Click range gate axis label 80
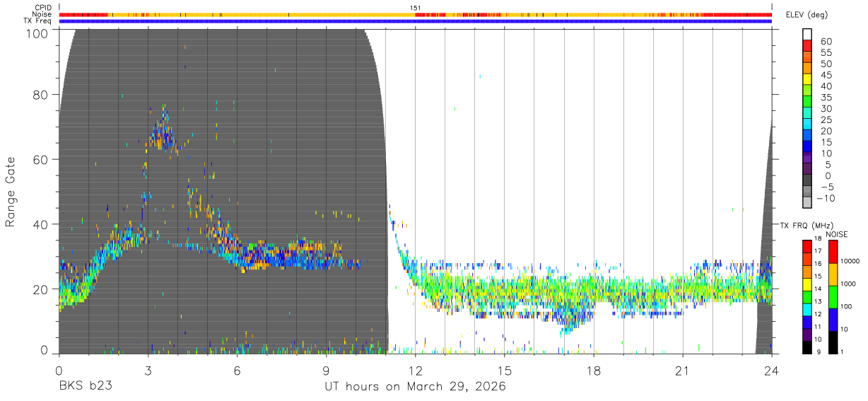This screenshot has height=401, width=868. pyautogui.click(x=40, y=95)
